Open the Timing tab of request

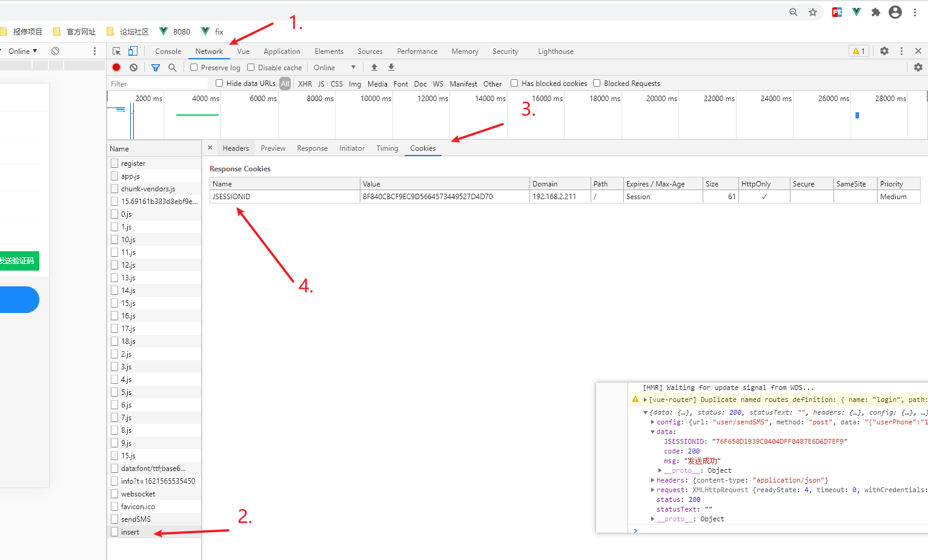tap(387, 148)
